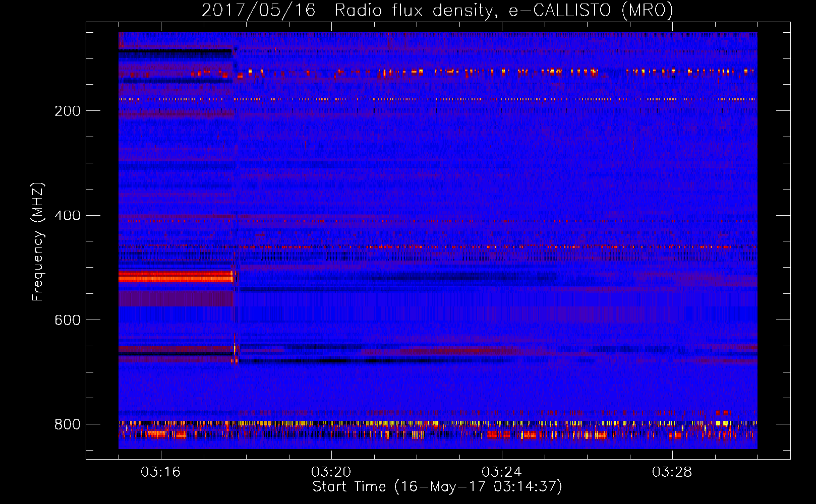Click the 200 frequency tick label
This screenshot has width=816, height=504.
(68, 111)
